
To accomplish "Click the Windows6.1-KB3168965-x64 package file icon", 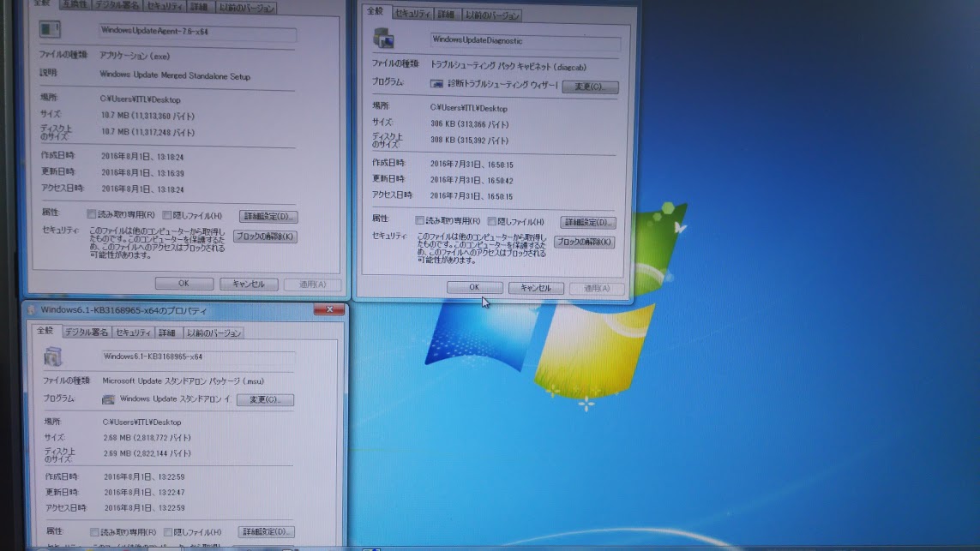I will [53, 356].
